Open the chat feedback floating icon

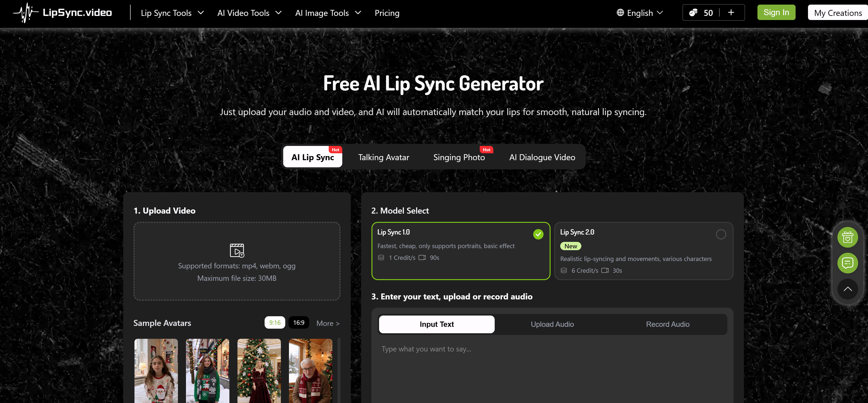pos(848,263)
